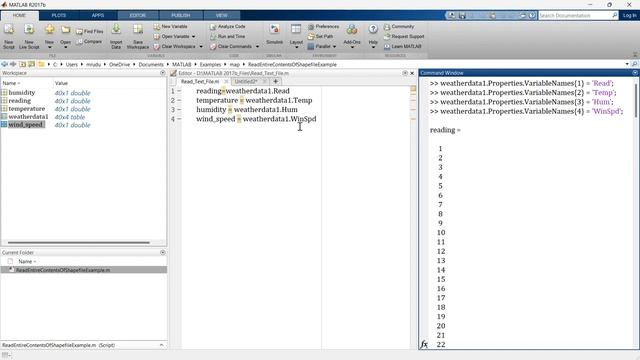Switch to the APPS tab

click(98, 16)
